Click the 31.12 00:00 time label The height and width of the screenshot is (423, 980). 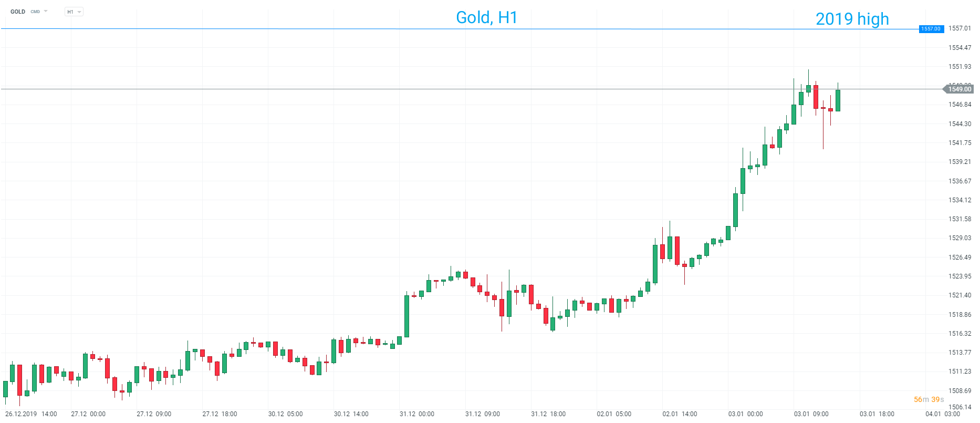(x=416, y=414)
